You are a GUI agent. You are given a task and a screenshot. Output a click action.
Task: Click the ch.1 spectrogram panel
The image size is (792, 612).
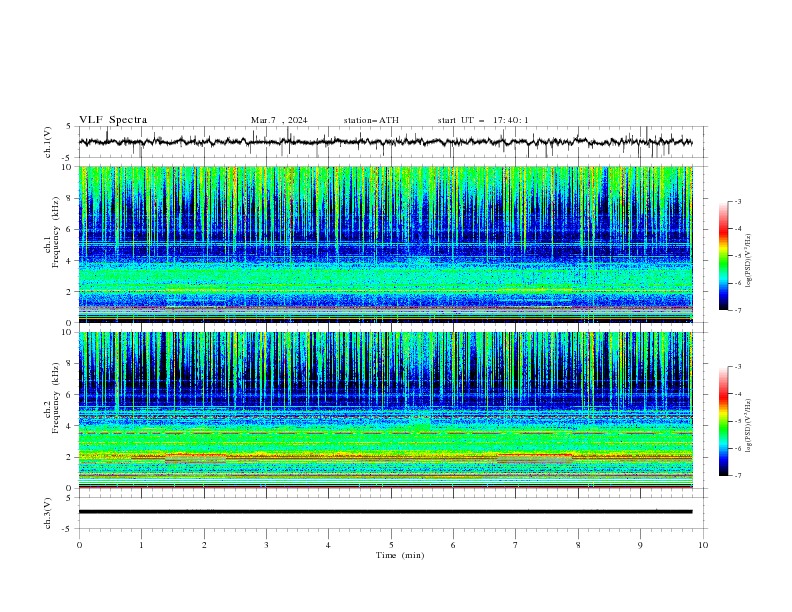click(385, 244)
